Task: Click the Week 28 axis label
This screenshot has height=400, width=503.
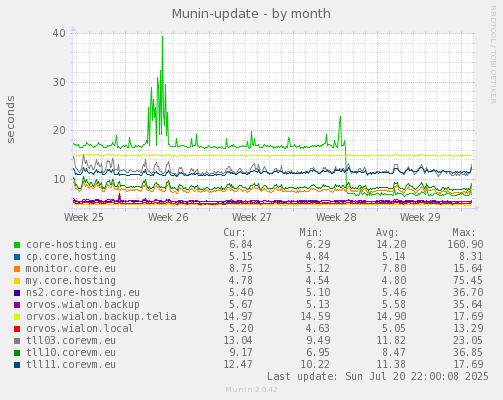Action: click(x=336, y=217)
